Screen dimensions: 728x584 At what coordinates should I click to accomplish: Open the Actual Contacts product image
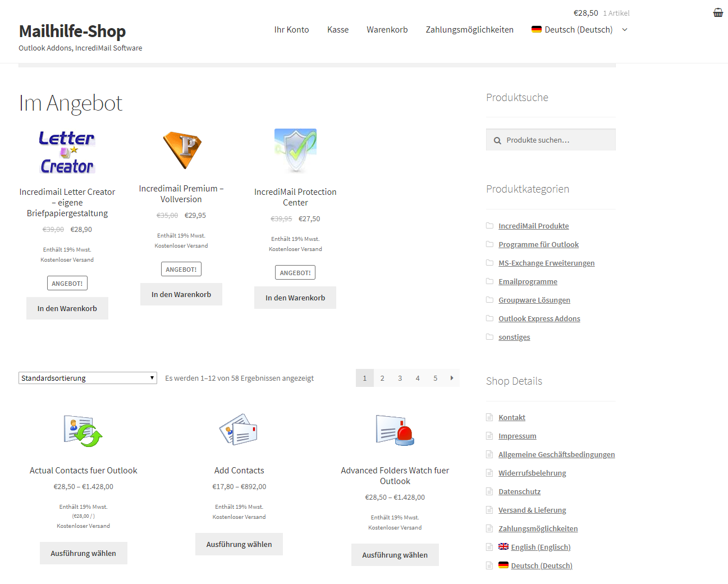click(83, 431)
